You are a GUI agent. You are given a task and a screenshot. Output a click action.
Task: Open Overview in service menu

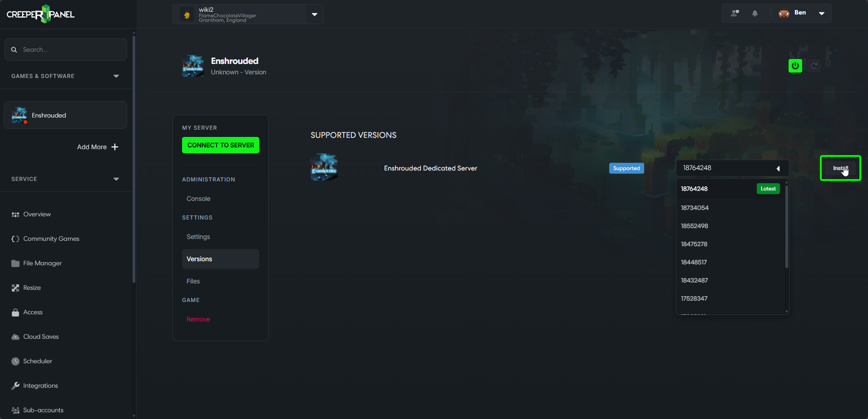[37, 214]
